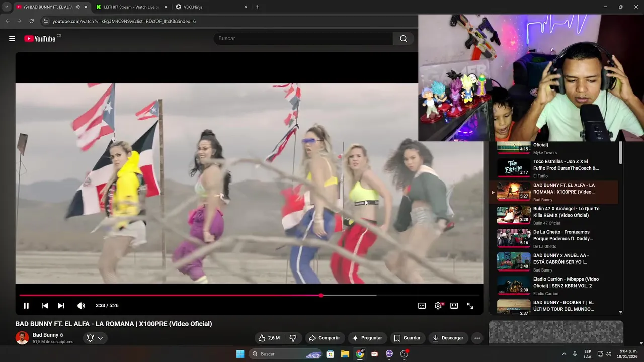Open notification bell dropdown

tap(95, 338)
